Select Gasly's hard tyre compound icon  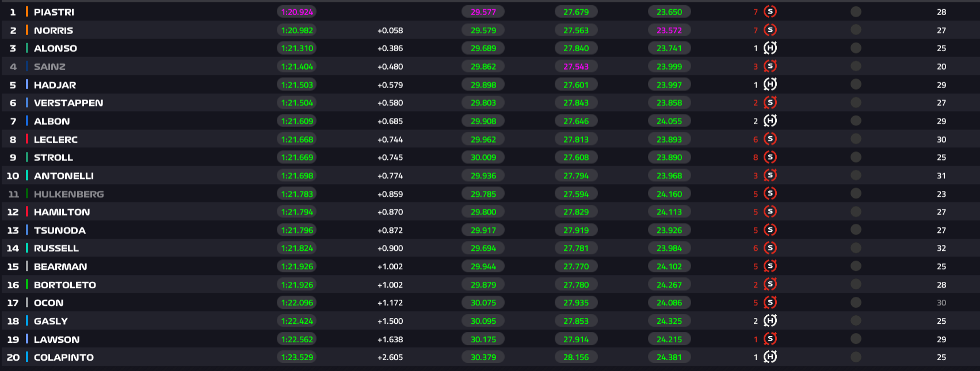coord(770,321)
